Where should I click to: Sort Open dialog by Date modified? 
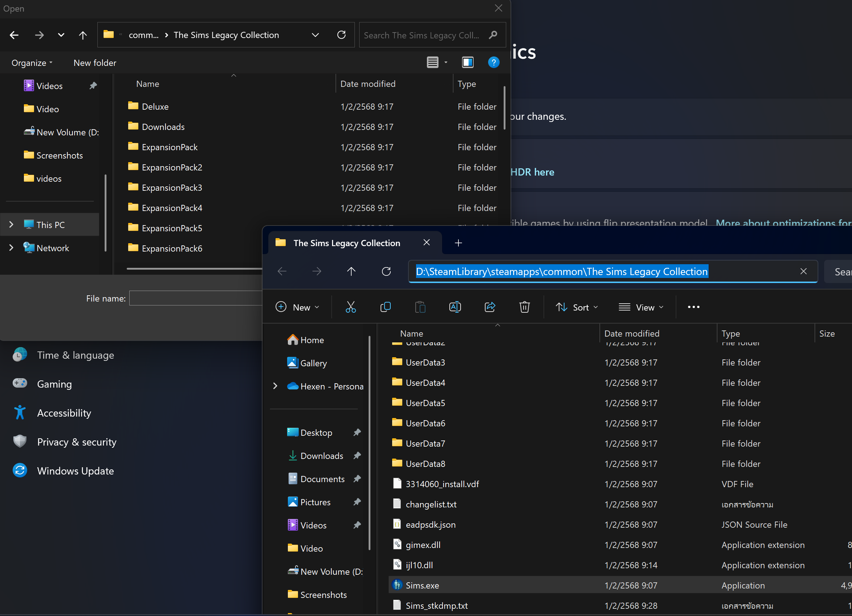pyautogui.click(x=368, y=84)
